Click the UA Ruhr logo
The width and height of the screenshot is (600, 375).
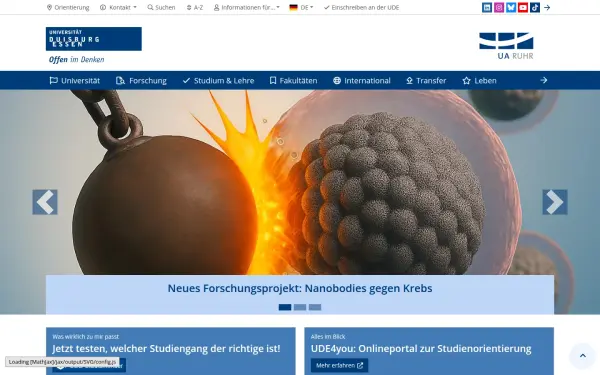(506, 46)
